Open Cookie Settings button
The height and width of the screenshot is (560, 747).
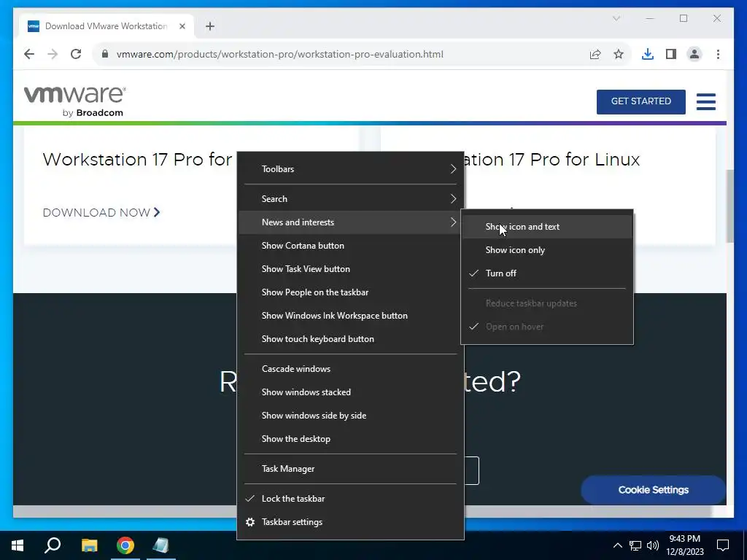click(x=653, y=490)
